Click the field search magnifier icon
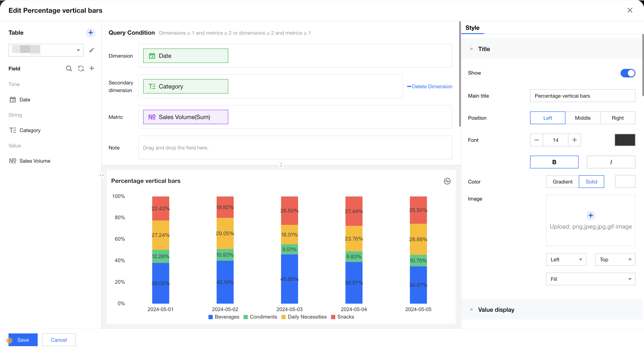The width and height of the screenshot is (644, 350). click(x=69, y=68)
